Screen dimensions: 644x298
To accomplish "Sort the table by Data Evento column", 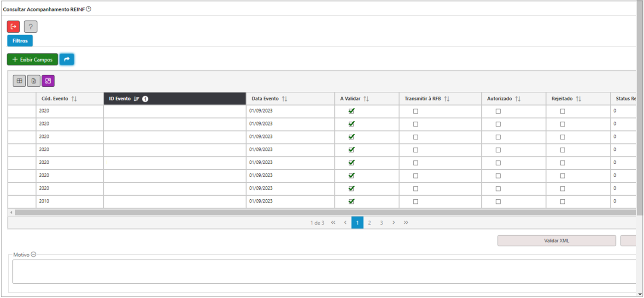I will (285, 99).
